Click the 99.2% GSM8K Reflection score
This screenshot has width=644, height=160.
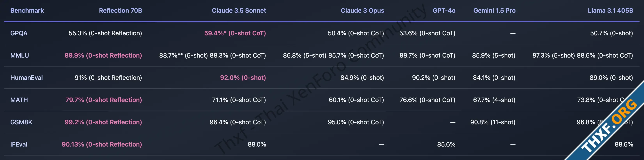(103, 122)
